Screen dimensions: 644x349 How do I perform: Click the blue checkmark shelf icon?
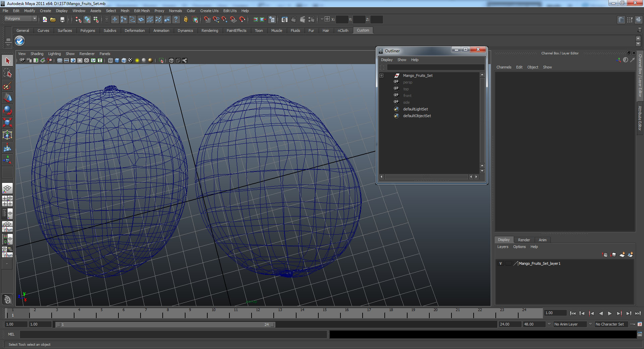click(20, 41)
